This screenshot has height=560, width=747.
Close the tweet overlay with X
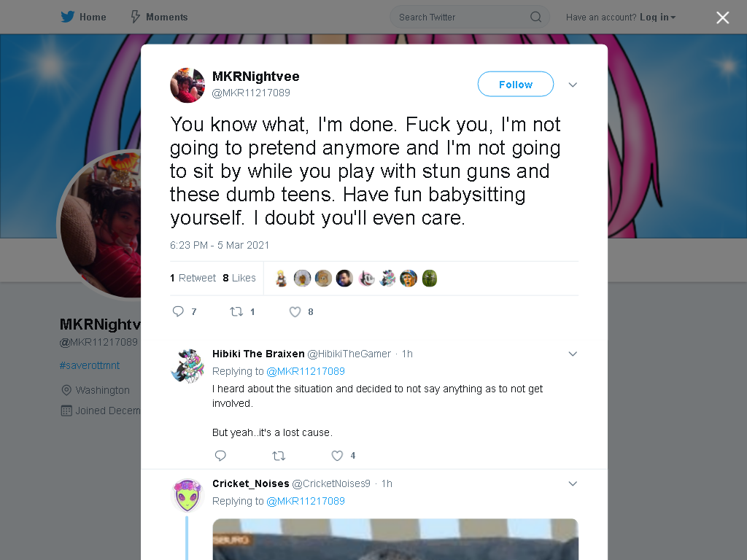723,17
